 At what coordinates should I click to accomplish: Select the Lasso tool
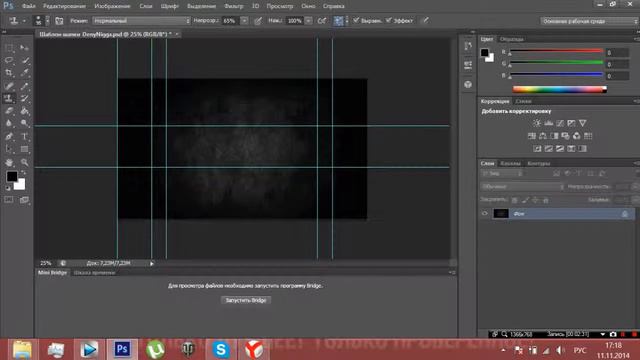point(9,60)
